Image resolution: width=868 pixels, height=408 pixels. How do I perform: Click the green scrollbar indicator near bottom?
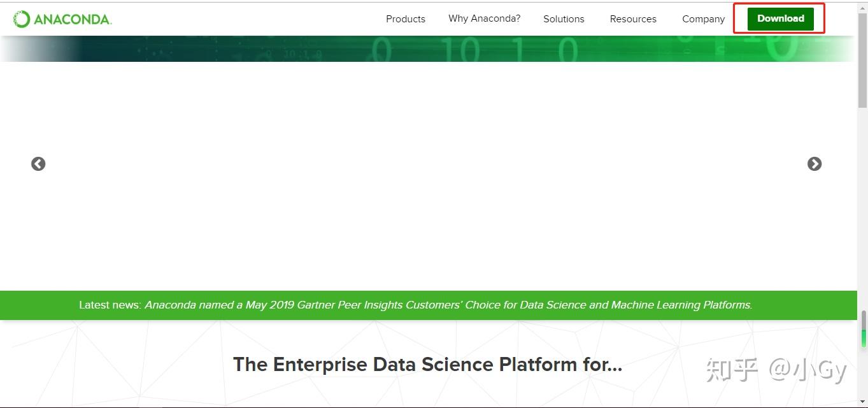(864, 338)
